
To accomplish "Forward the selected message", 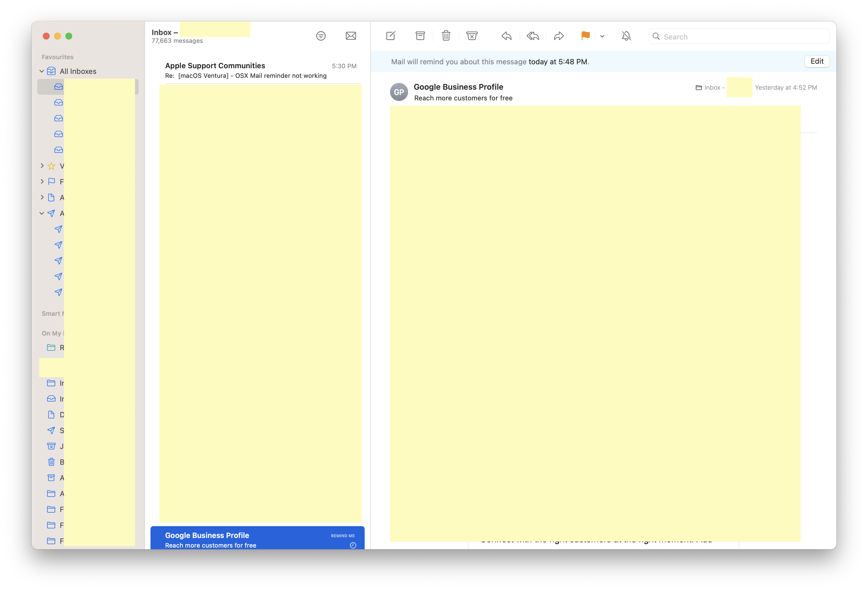I will point(559,36).
